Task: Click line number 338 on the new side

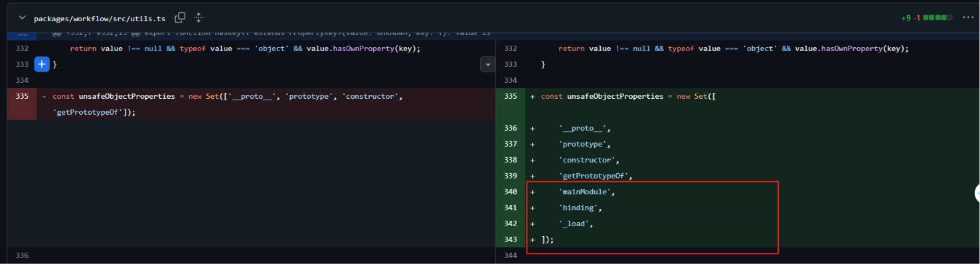Action: [x=511, y=160]
